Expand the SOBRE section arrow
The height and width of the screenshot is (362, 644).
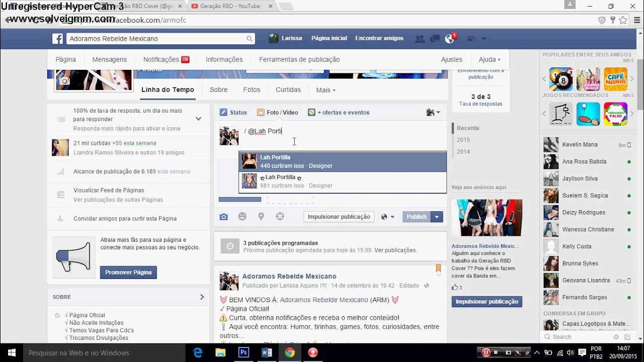coord(202,297)
